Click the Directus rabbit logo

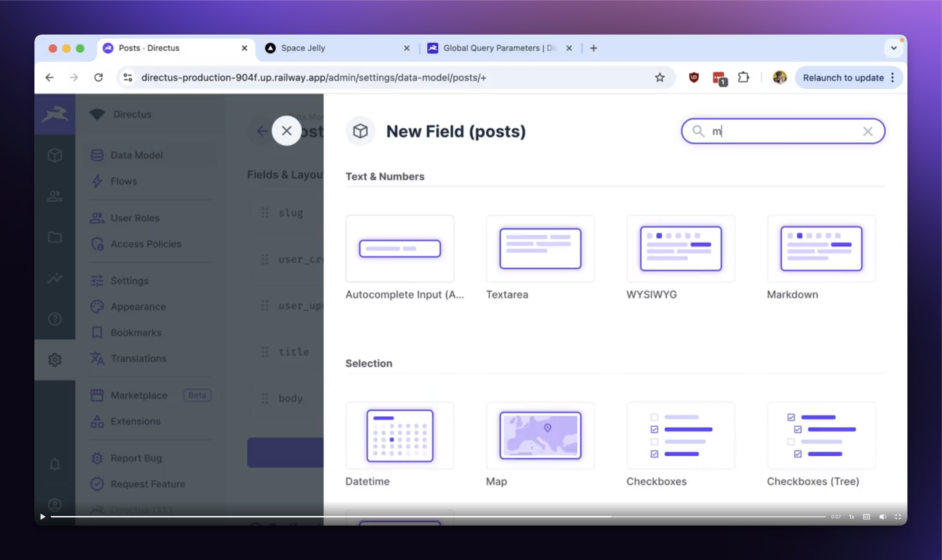pyautogui.click(x=55, y=114)
